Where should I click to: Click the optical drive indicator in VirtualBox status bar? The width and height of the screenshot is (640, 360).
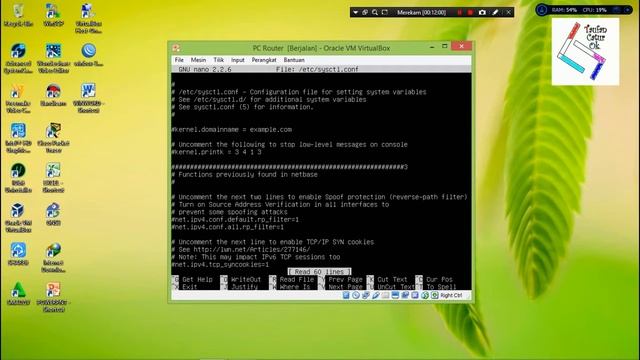coord(356,295)
